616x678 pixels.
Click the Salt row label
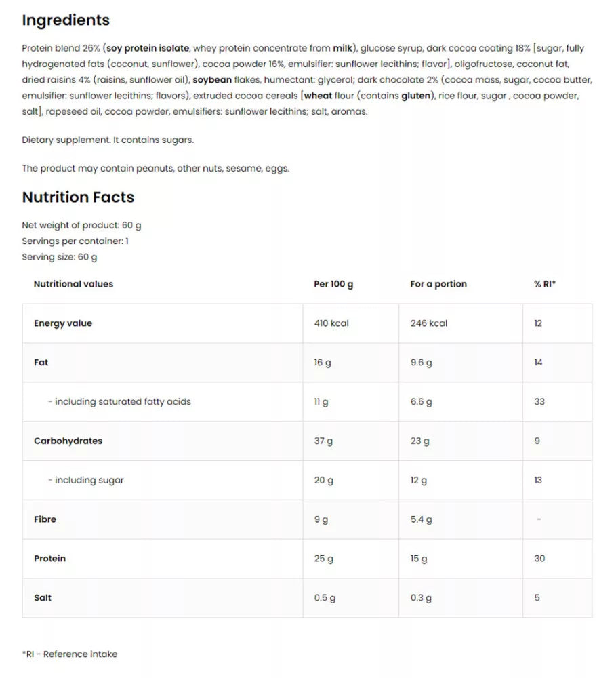click(43, 598)
